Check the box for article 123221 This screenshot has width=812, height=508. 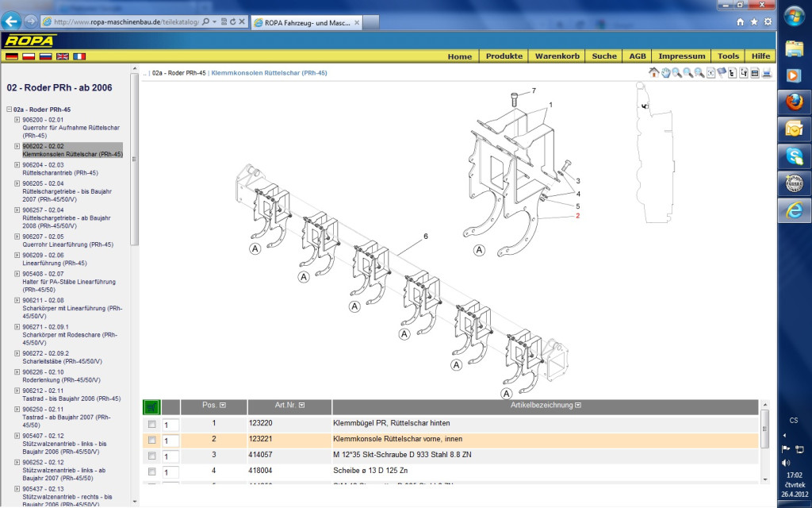(151, 440)
